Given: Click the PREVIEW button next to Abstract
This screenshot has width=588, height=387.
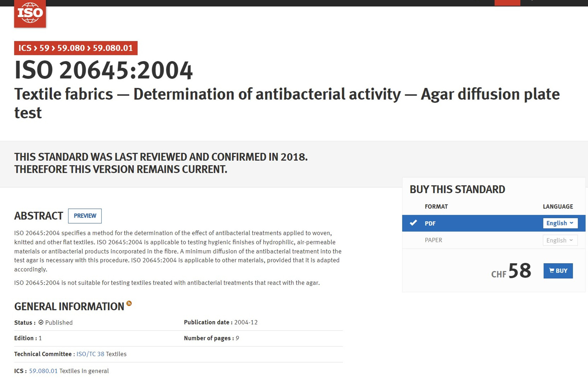Looking at the screenshot, I should click(x=85, y=216).
